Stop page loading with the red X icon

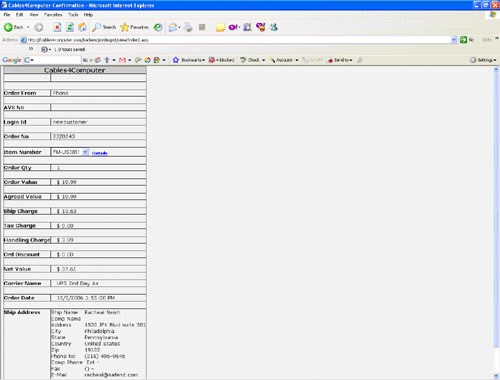(57, 27)
